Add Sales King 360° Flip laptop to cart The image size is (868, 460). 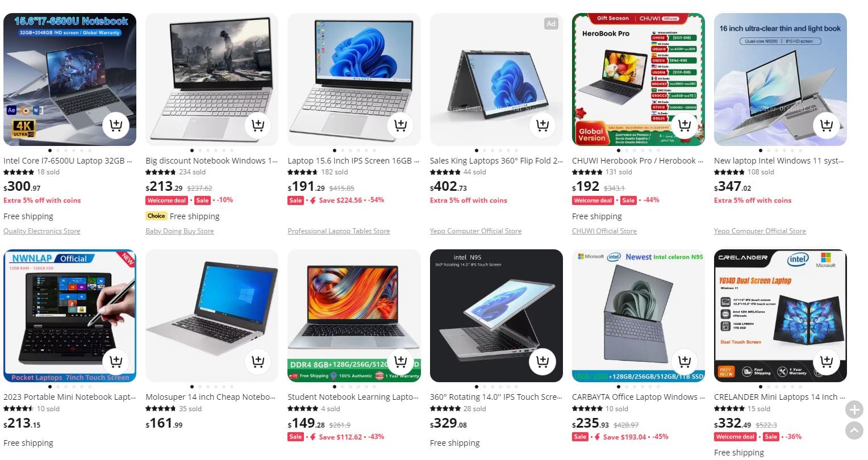click(542, 126)
